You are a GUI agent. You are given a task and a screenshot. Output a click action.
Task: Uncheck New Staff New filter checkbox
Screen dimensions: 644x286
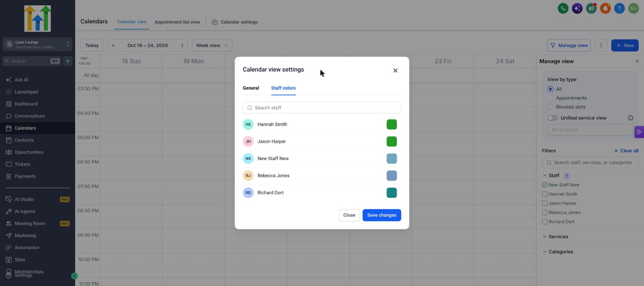click(x=545, y=185)
